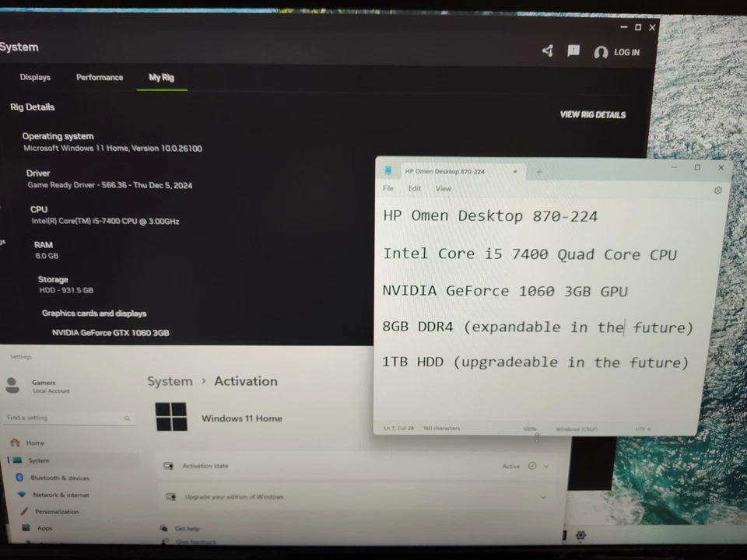
Task: Click the 'HDD - 931.5 GB' storage value
Action: point(66,290)
